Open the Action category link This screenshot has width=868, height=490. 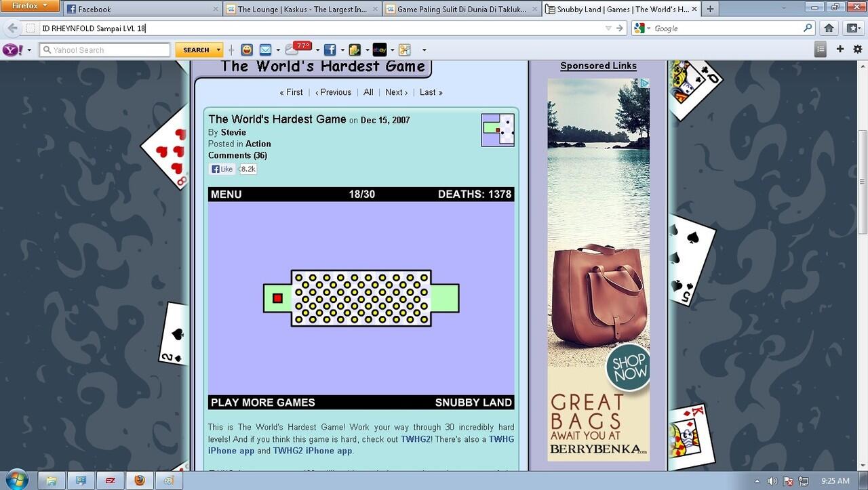click(x=258, y=144)
